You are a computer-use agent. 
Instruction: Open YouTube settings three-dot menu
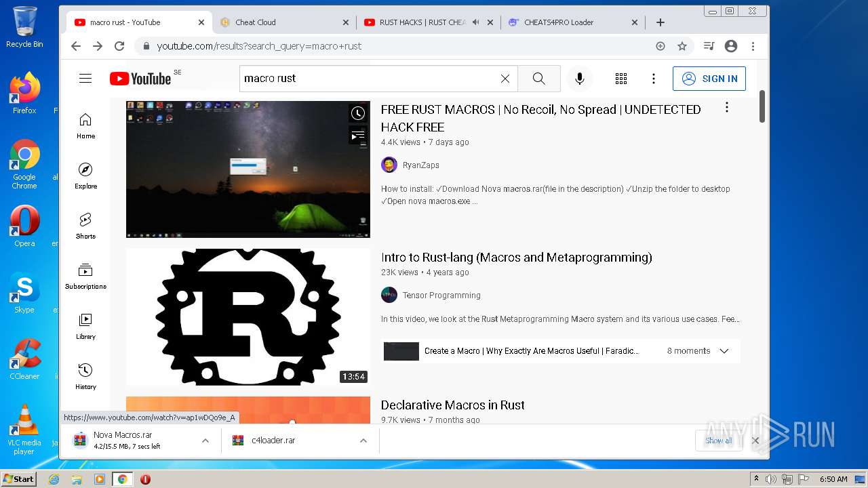(x=654, y=79)
